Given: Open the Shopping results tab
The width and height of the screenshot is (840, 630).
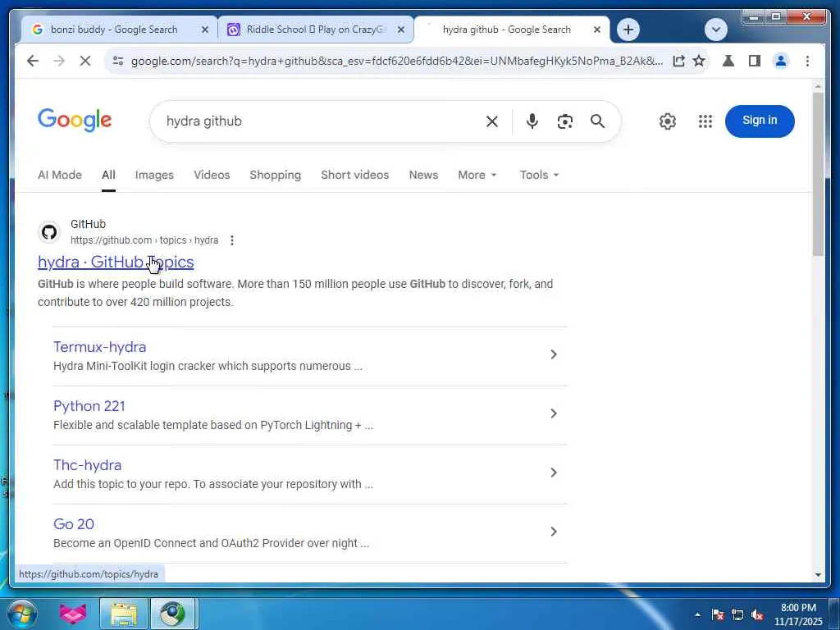Looking at the screenshot, I should (276, 176).
